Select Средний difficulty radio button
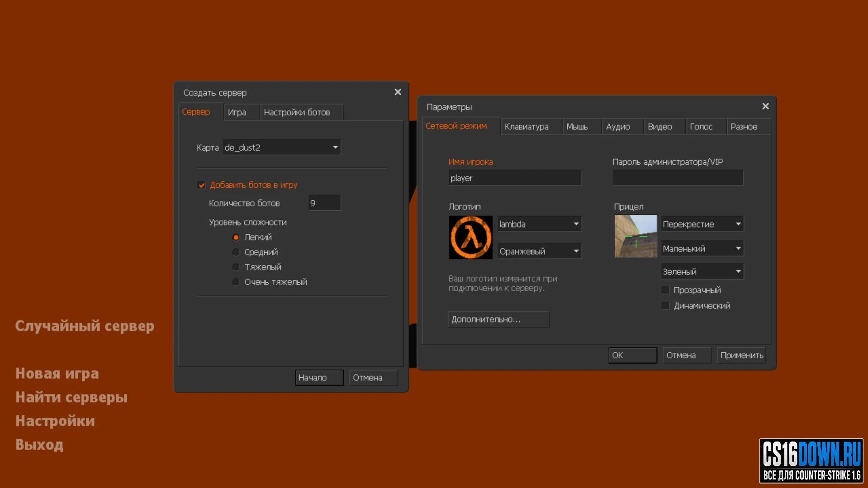868x488 pixels. (236, 252)
